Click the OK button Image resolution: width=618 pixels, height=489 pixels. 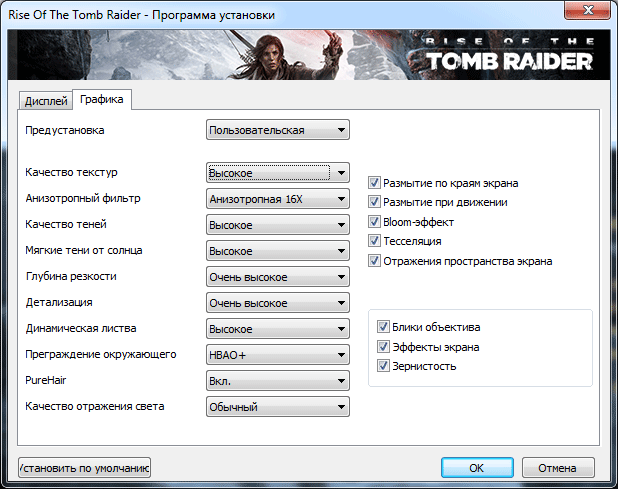point(477,468)
